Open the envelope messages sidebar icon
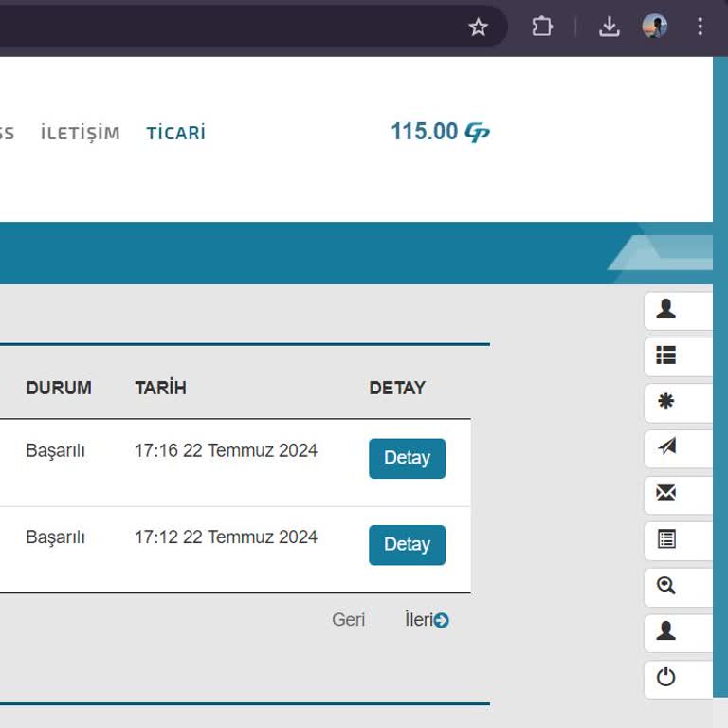This screenshot has height=728, width=728. [x=665, y=493]
